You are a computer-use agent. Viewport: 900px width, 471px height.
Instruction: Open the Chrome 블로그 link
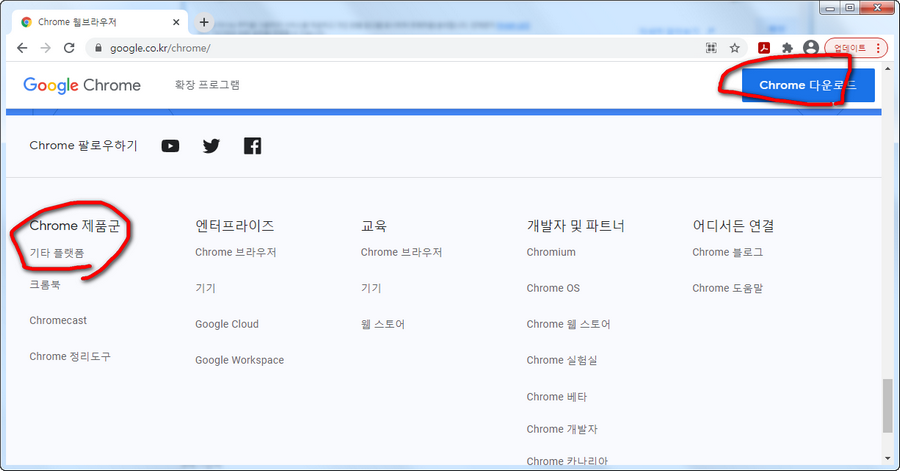pyautogui.click(x=728, y=252)
